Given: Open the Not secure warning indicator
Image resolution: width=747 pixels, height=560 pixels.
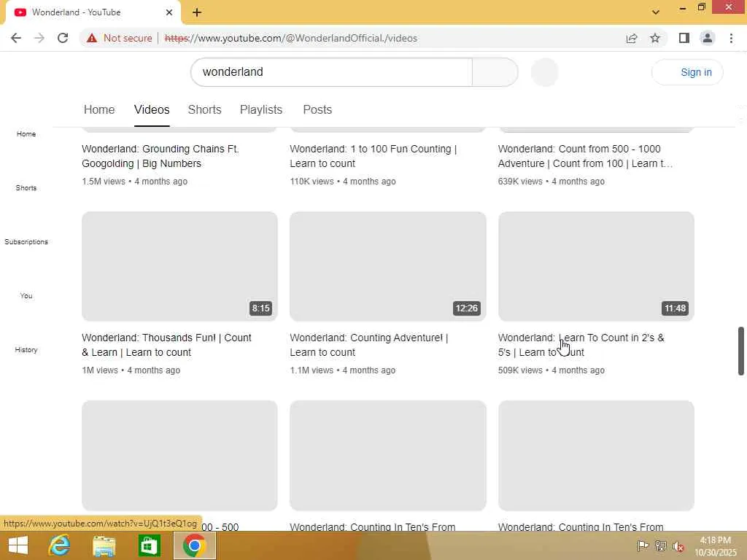Looking at the screenshot, I should 120,38.
